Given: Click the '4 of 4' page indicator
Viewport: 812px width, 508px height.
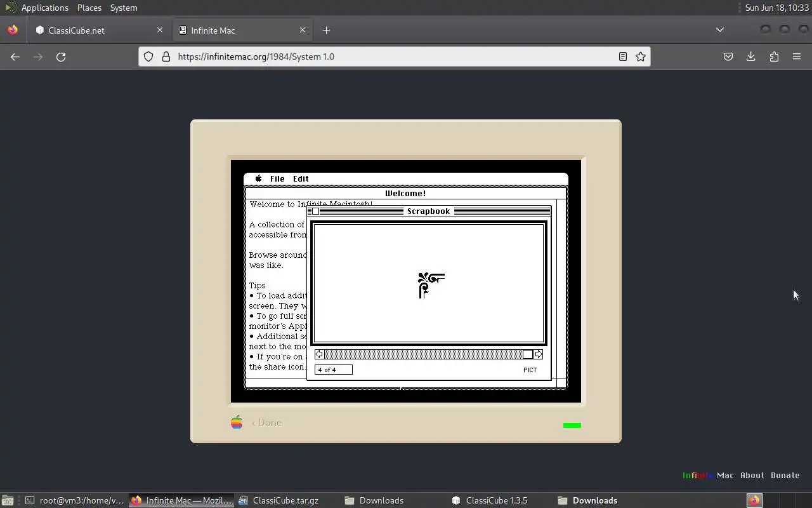Looking at the screenshot, I should pyautogui.click(x=334, y=370).
